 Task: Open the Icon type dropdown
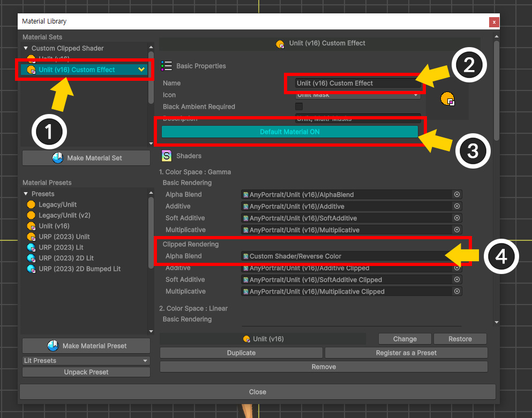pyautogui.click(x=358, y=95)
